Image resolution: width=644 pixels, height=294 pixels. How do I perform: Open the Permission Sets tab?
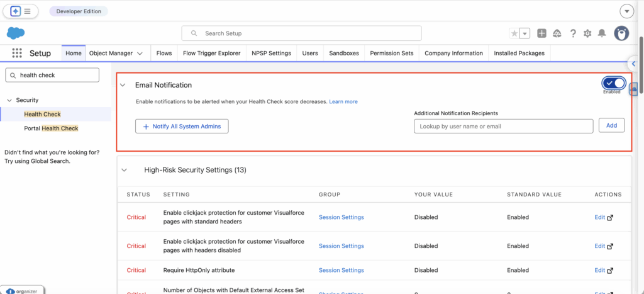click(391, 53)
